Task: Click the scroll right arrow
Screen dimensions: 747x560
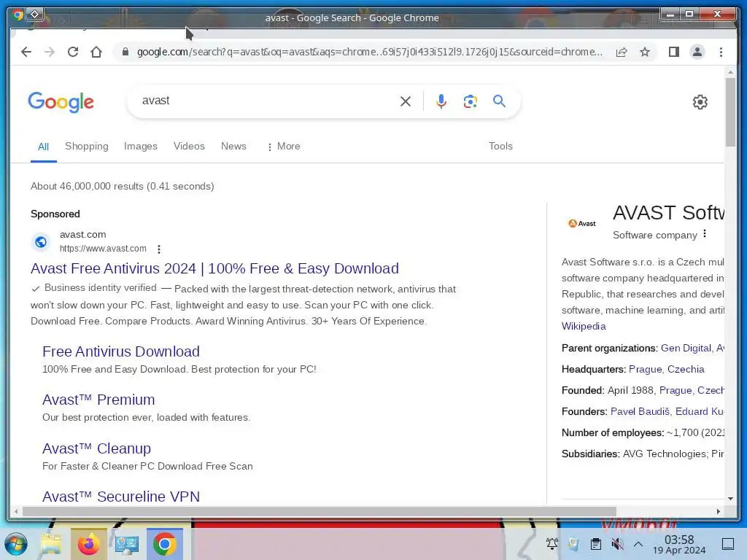Action: pos(719,511)
